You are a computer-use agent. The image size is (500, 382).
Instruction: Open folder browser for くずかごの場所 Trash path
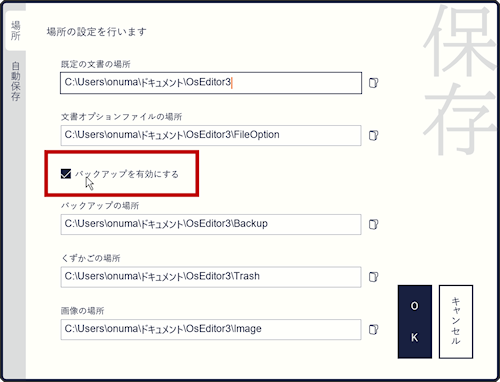(x=373, y=277)
